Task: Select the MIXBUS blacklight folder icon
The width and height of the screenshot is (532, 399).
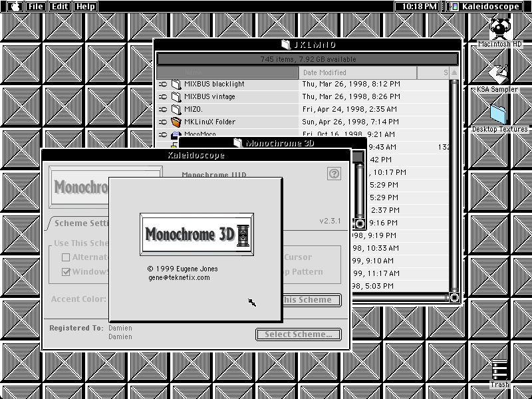Action: click(176, 84)
